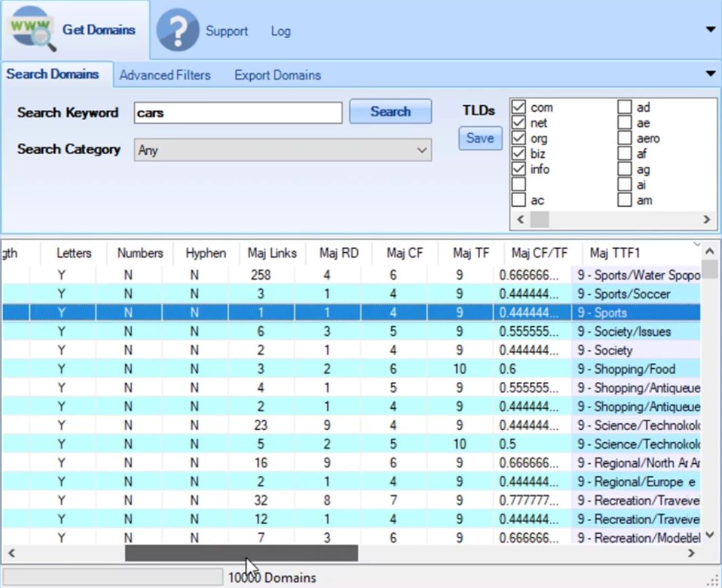The width and height of the screenshot is (722, 588).
Task: Click the '10000 Domains' status text
Action: point(272,577)
